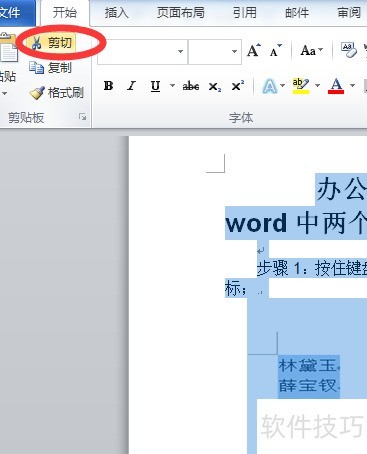Switch to the References (引用) tab
Viewport: 367px width, 454px height.
coord(245,13)
